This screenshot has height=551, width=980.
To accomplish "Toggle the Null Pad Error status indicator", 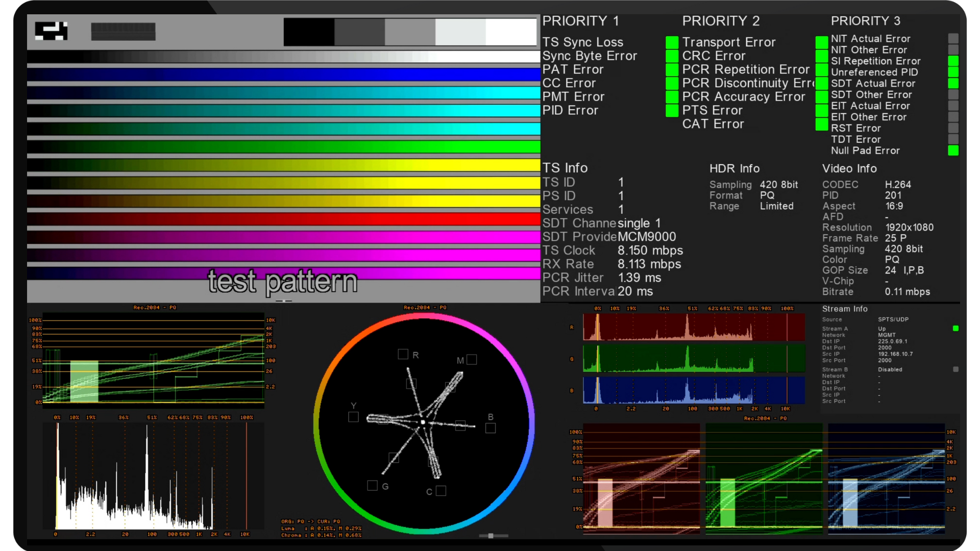I will 953,151.
